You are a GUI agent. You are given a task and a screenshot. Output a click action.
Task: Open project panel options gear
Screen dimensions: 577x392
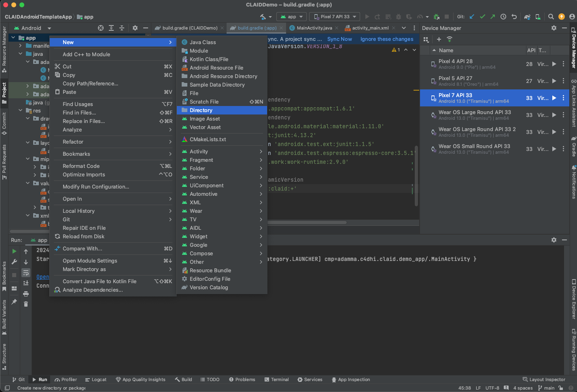(135, 28)
